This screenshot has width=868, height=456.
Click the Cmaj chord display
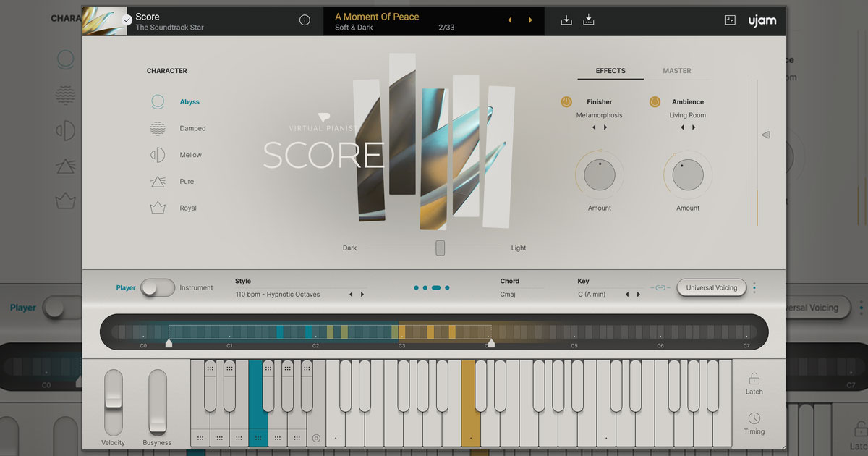click(x=507, y=295)
